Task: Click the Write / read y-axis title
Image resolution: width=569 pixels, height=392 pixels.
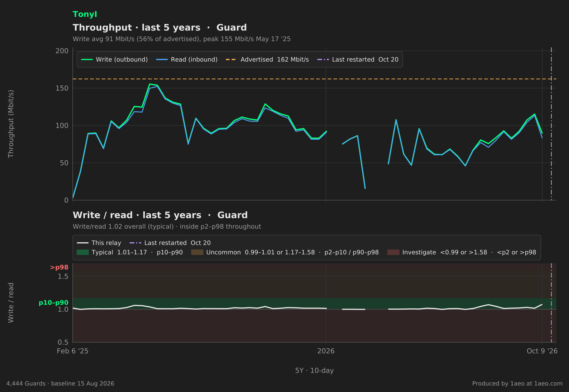Action: click(x=11, y=303)
